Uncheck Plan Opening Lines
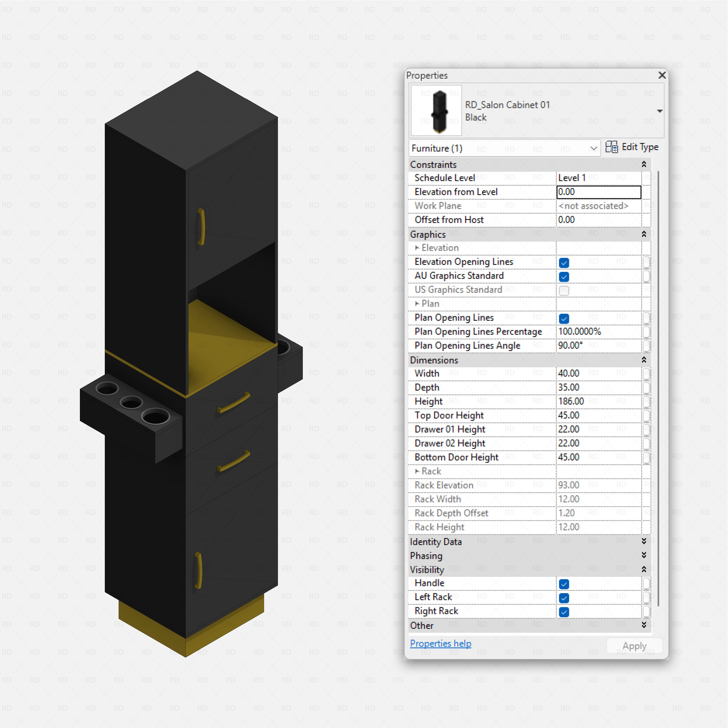 pyautogui.click(x=564, y=318)
